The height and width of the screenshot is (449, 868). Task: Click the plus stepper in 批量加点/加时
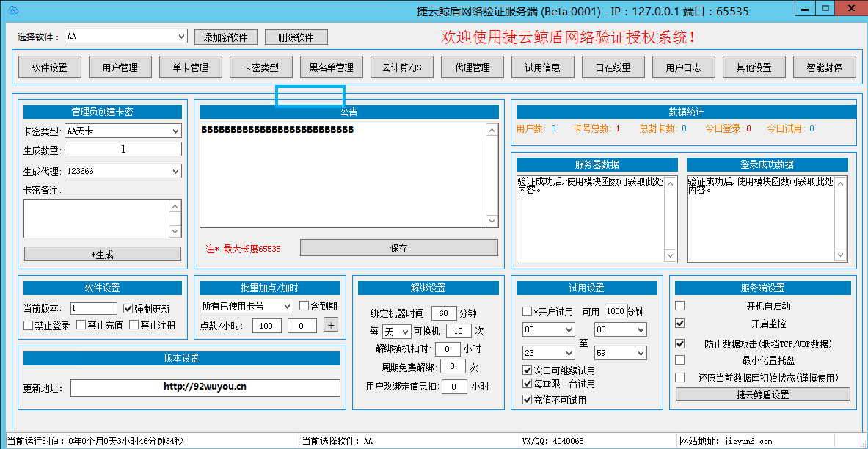pos(330,324)
